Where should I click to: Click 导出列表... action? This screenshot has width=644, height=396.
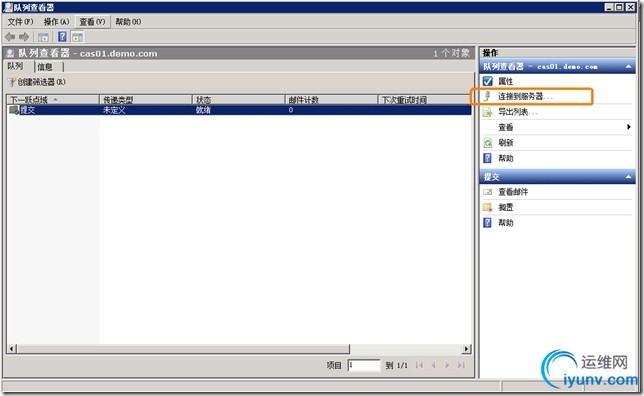coord(518,112)
